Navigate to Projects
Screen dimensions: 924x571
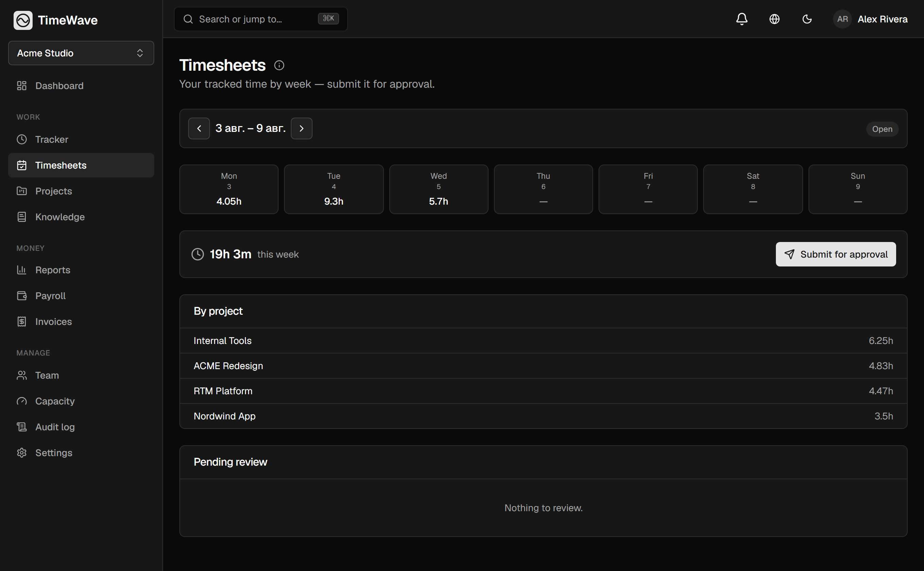81,191
